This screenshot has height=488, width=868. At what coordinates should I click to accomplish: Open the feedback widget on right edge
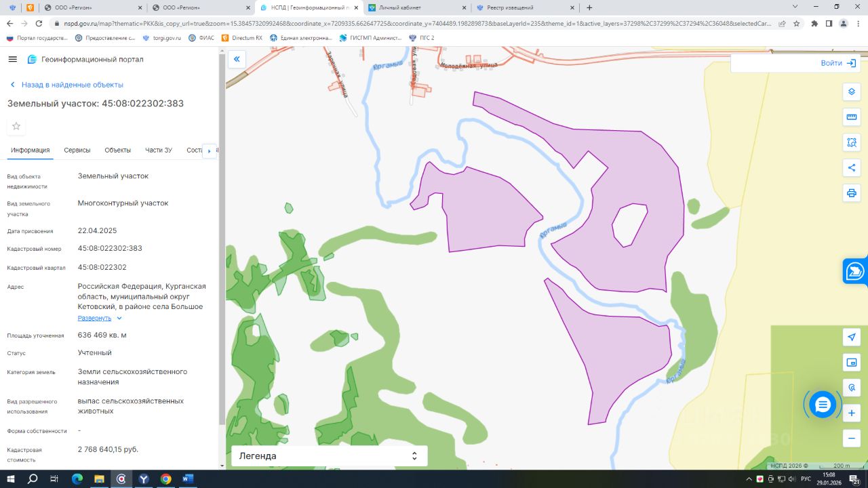pyautogui.click(x=855, y=272)
